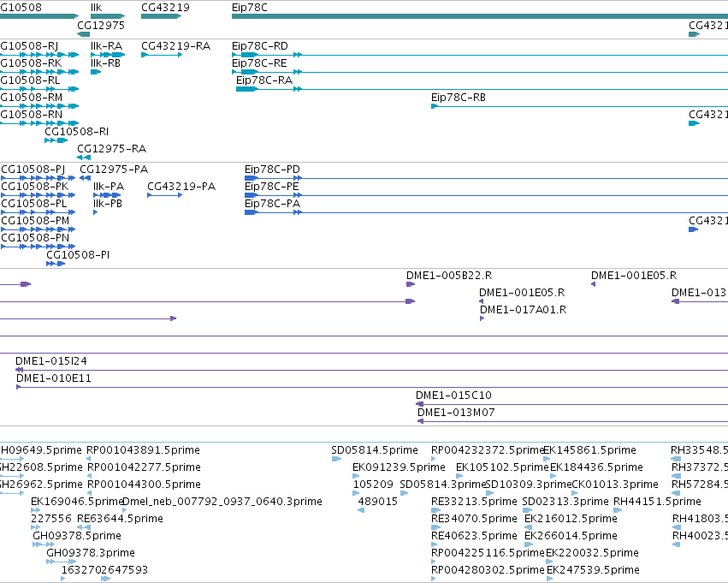Open the RP001044300.5prime EST label

(x=144, y=485)
